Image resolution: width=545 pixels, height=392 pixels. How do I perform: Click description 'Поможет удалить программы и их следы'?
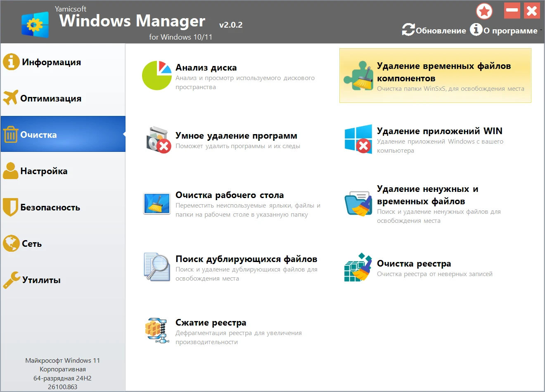pos(238,146)
